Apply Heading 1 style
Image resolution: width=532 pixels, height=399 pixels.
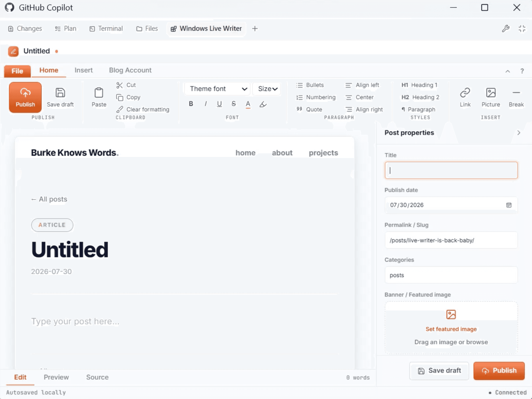click(x=419, y=85)
